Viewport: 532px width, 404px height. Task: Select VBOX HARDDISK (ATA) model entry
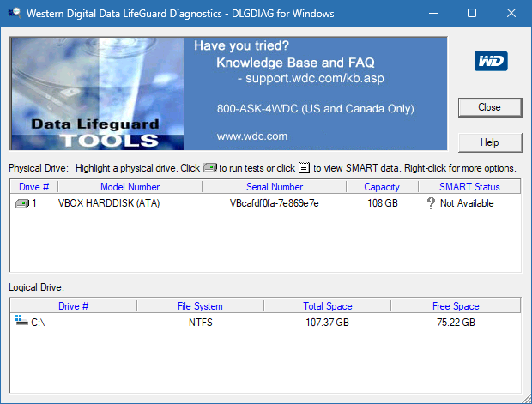click(109, 203)
